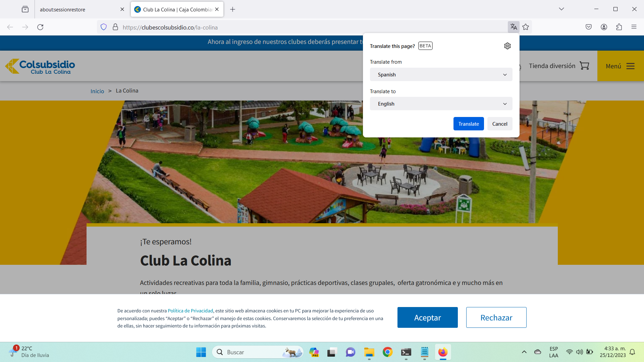Expand the Translate from Spanish dropdown
The width and height of the screenshot is (644, 362).
point(441,74)
